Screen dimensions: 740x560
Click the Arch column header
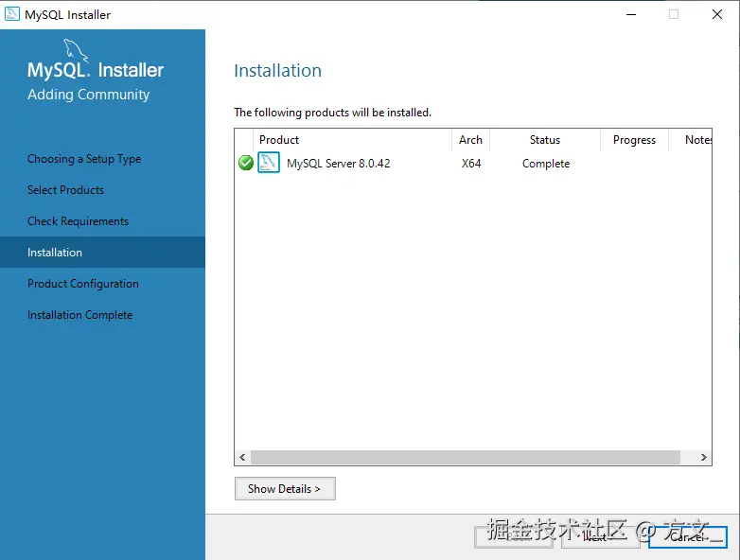(470, 140)
